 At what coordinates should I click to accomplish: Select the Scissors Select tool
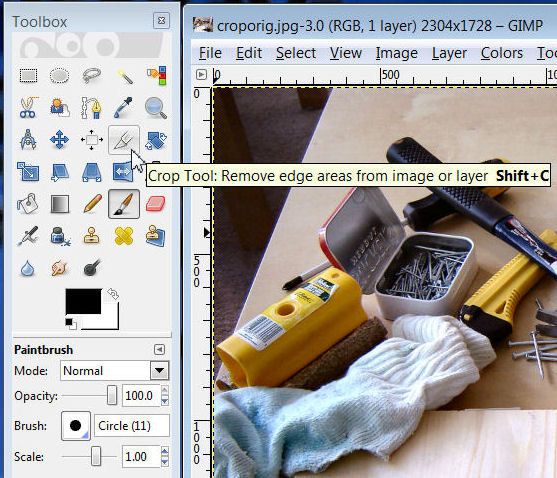[28, 108]
